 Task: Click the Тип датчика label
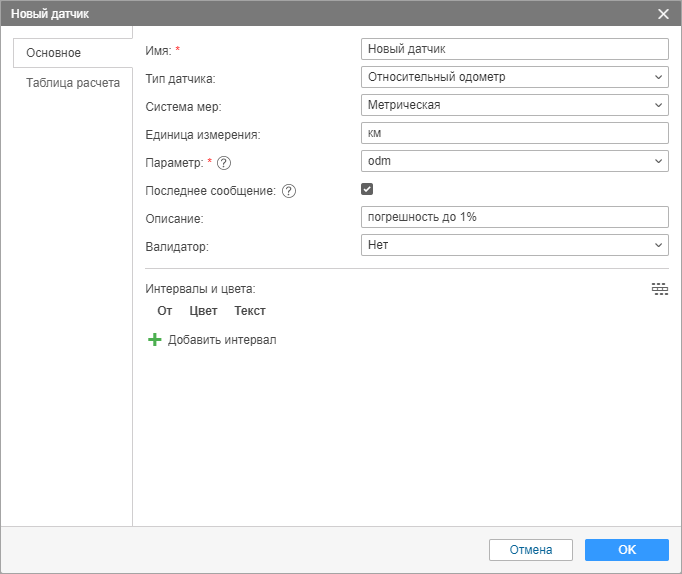pos(181,79)
